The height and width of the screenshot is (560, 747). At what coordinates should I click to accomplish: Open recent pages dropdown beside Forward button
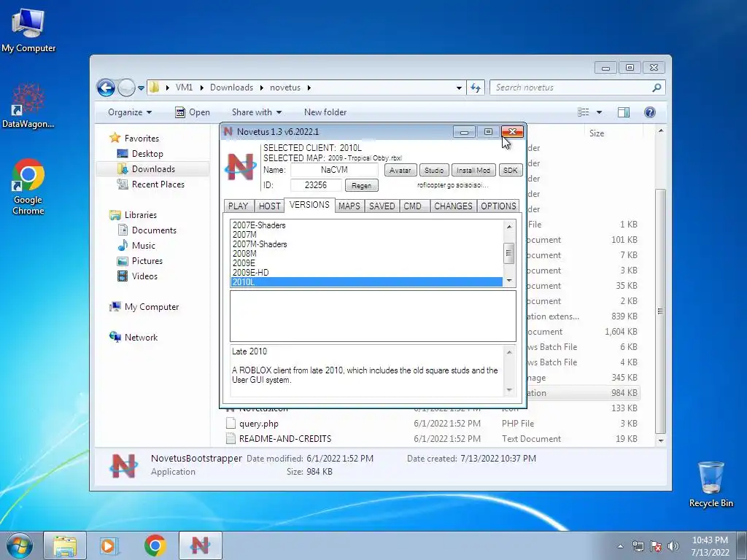click(x=141, y=88)
